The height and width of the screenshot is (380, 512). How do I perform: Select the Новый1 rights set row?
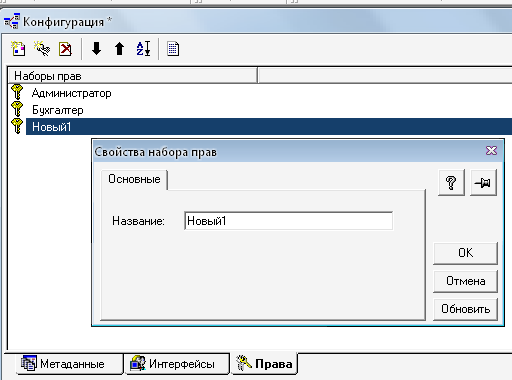pos(269,127)
